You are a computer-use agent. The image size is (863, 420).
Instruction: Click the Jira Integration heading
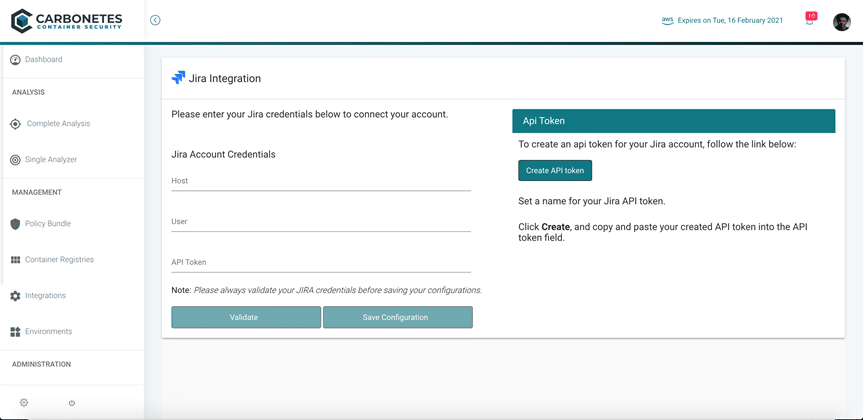pos(225,78)
